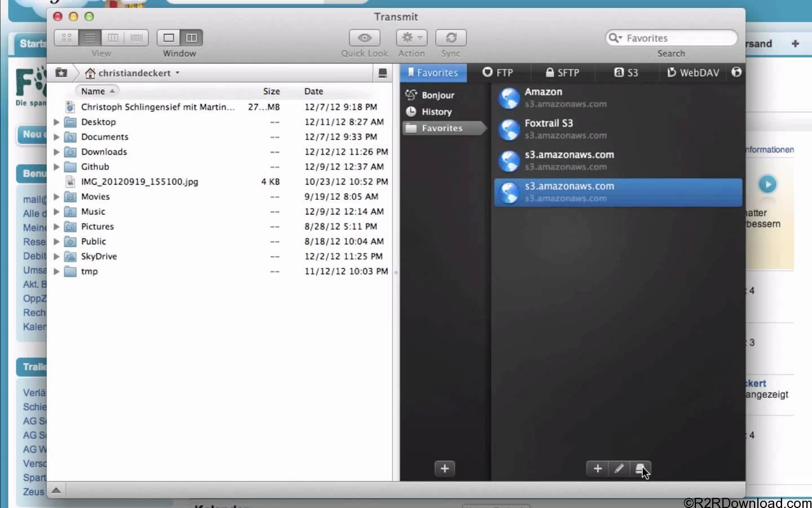The width and height of the screenshot is (812, 508).
Task: Switch to the S3 tab
Action: (x=626, y=73)
